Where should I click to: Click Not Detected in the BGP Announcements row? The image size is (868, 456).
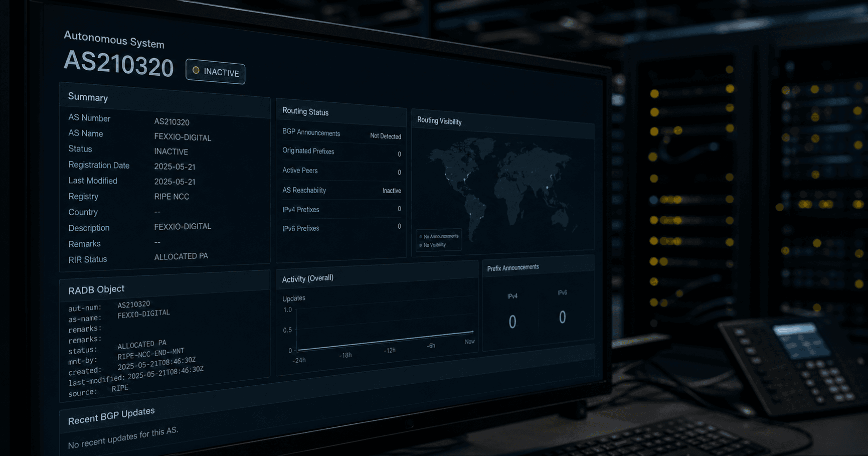click(386, 136)
